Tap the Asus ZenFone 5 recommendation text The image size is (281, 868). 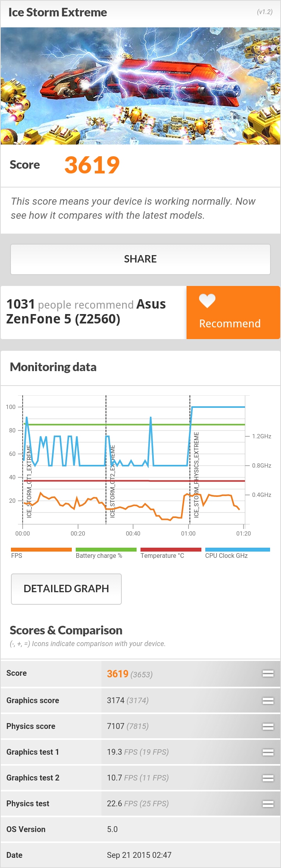[86, 311]
